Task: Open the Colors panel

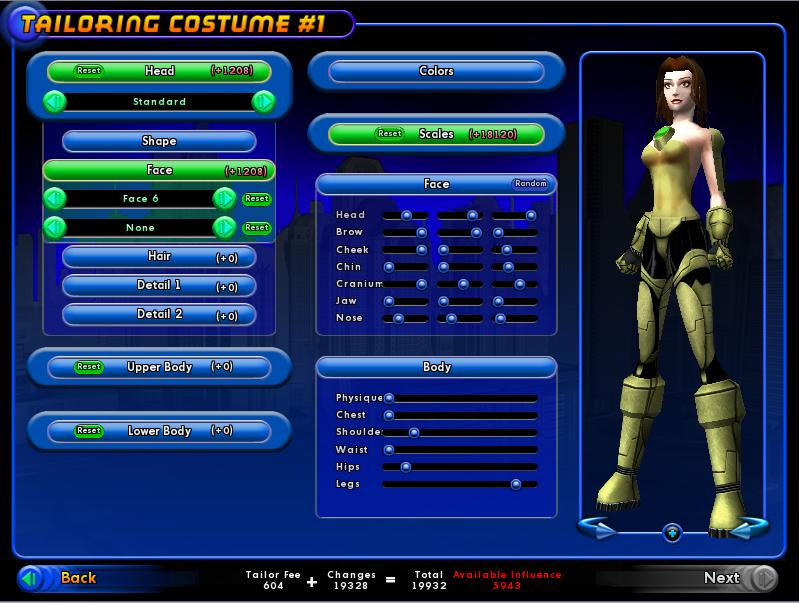Action: (x=436, y=71)
